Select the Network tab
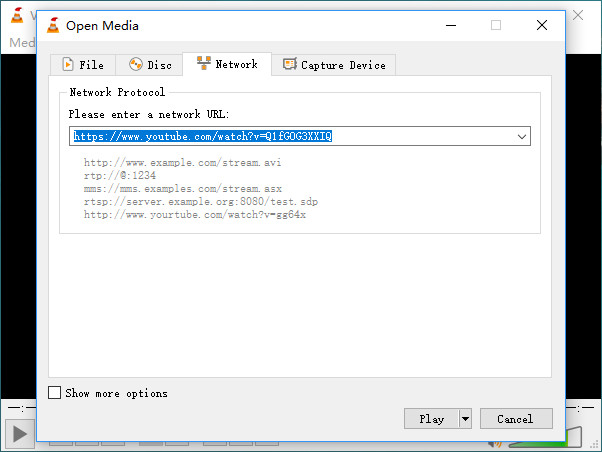 [227, 64]
